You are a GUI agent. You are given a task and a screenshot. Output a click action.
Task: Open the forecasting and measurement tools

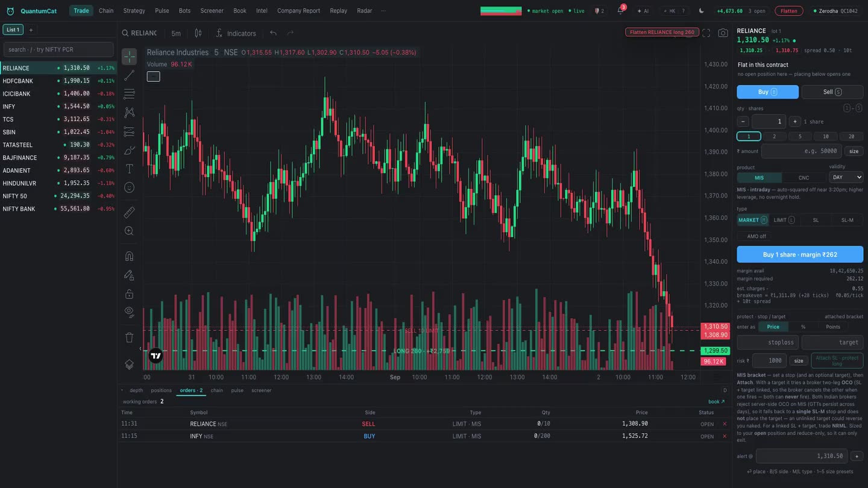(129, 131)
